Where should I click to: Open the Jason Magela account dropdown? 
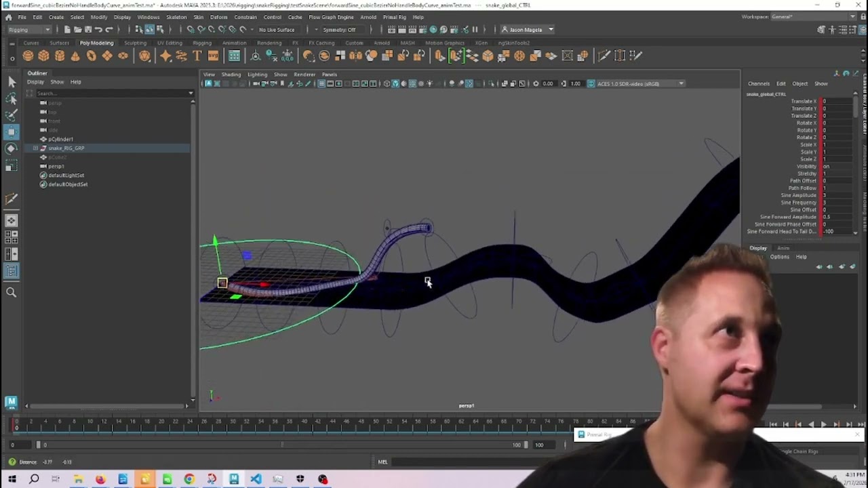click(x=528, y=29)
